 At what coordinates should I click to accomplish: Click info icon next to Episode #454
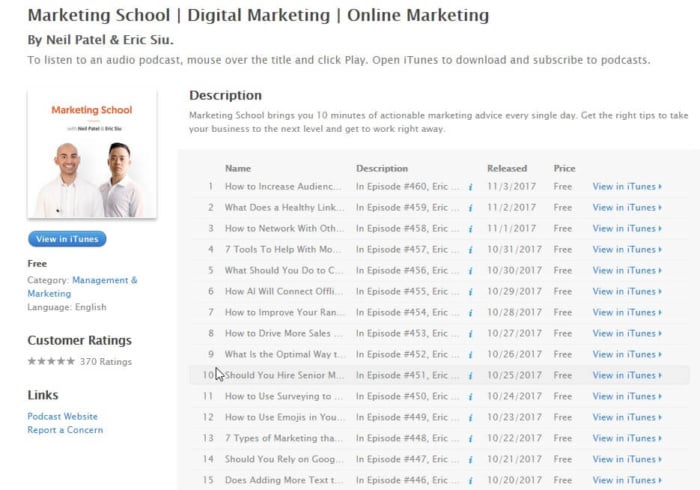(x=471, y=313)
